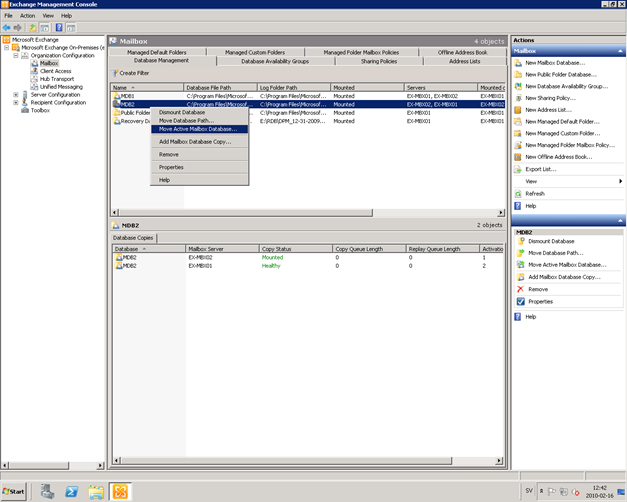Image resolution: width=627 pixels, height=502 pixels.
Task: Select Toolbox in the tree
Action: pyautogui.click(x=40, y=110)
